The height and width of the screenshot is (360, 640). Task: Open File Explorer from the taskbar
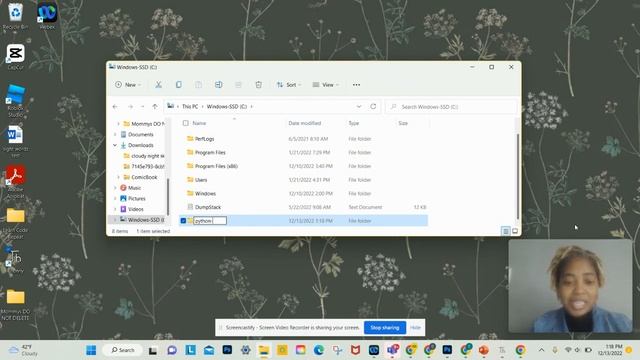pyautogui.click(x=264, y=350)
